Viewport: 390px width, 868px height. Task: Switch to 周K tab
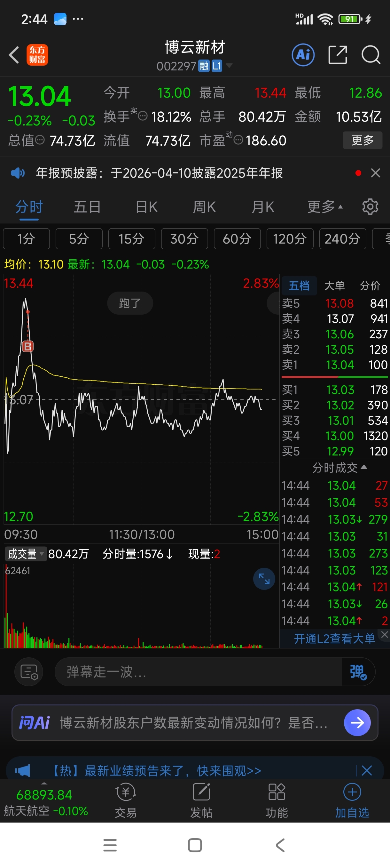(x=204, y=206)
